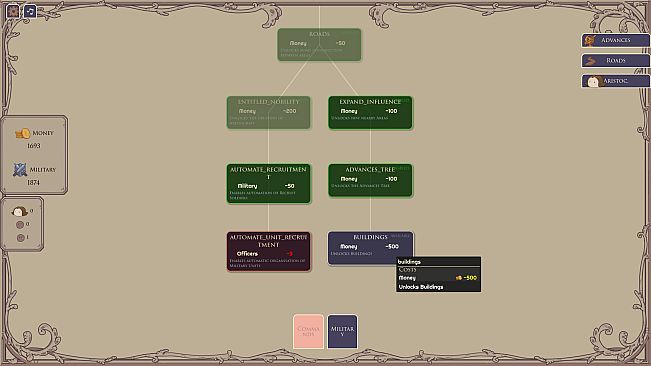651x366 pixels.
Task: Select the faded Roads tech node
Action: [x=319, y=45]
